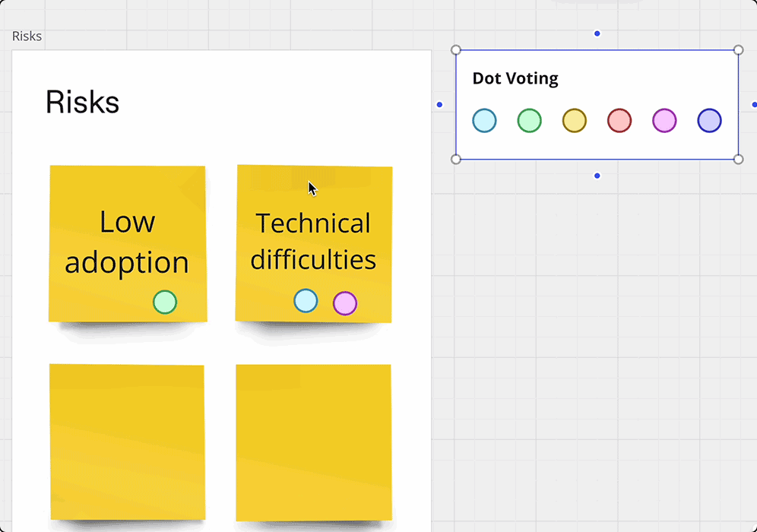Pick the yellow dot in Dot Voting

pos(574,121)
